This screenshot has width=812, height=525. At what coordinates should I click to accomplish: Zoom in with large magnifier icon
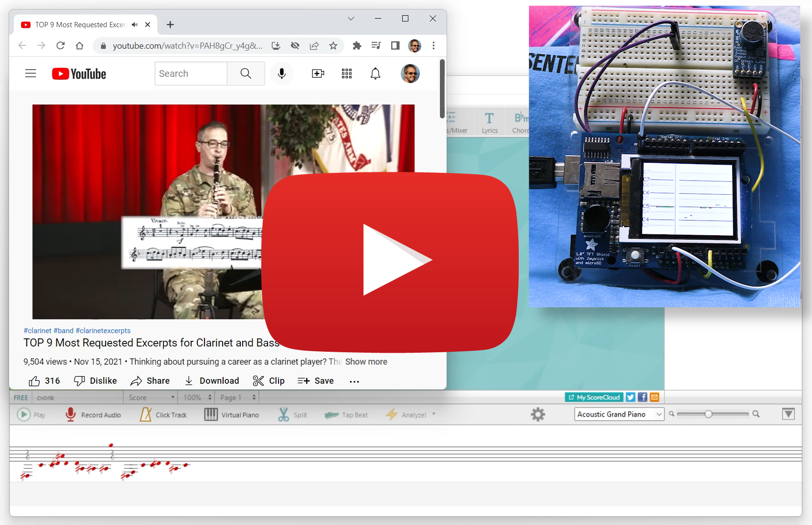tap(756, 414)
